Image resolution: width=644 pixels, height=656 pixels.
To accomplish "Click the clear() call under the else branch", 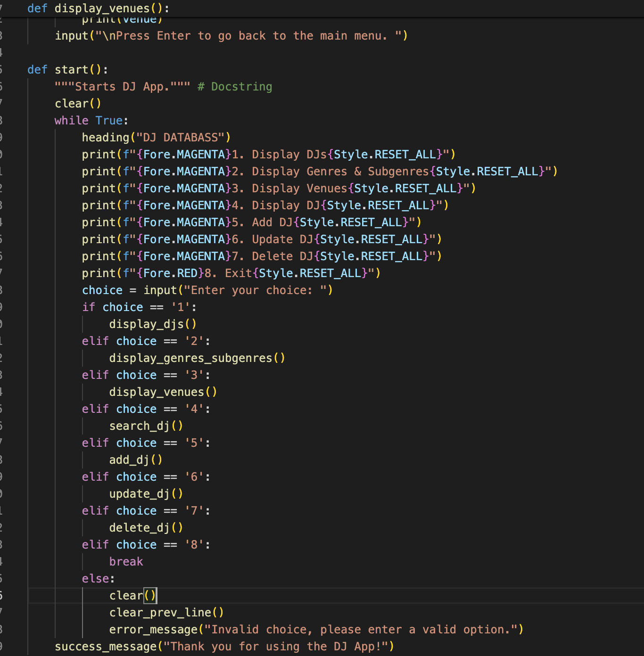I will [x=133, y=596].
